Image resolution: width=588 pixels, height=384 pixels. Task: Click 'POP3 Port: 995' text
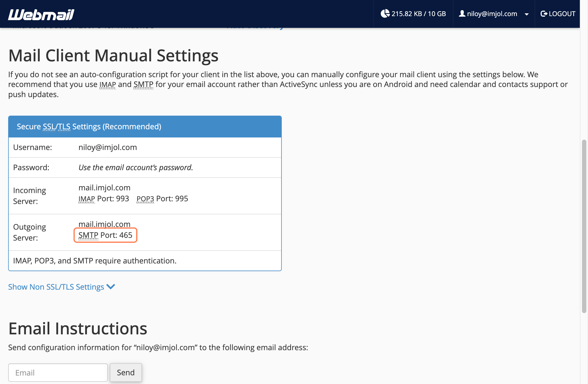pyautogui.click(x=162, y=199)
